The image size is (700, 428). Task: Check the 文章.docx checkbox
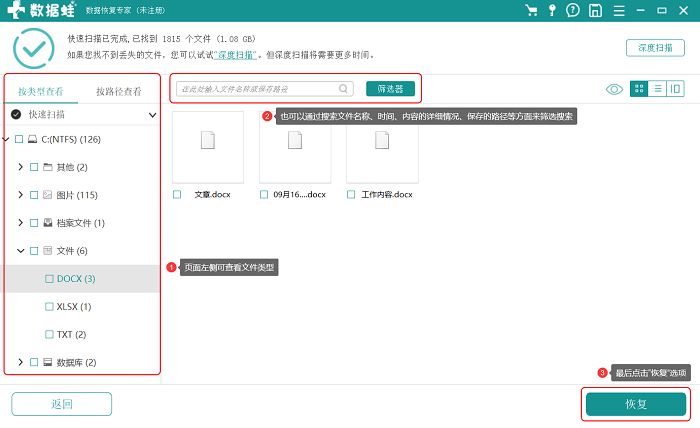click(177, 195)
